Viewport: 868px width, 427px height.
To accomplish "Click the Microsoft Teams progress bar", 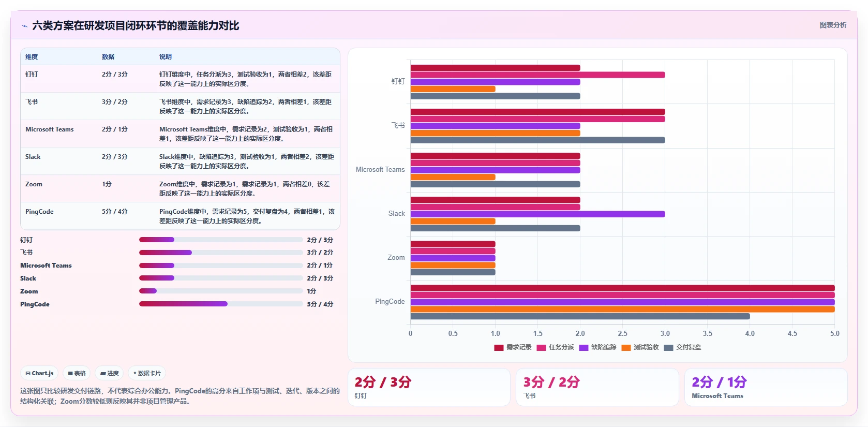I will 221,266.
